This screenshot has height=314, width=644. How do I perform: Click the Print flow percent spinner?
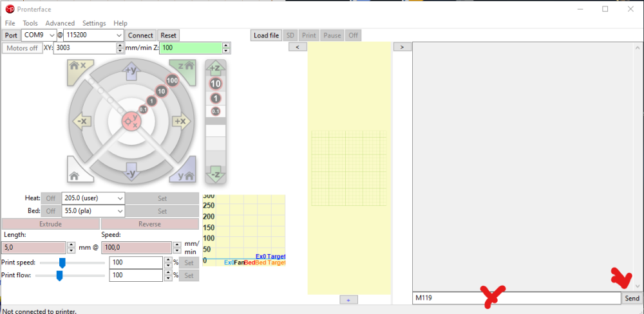[x=167, y=275]
